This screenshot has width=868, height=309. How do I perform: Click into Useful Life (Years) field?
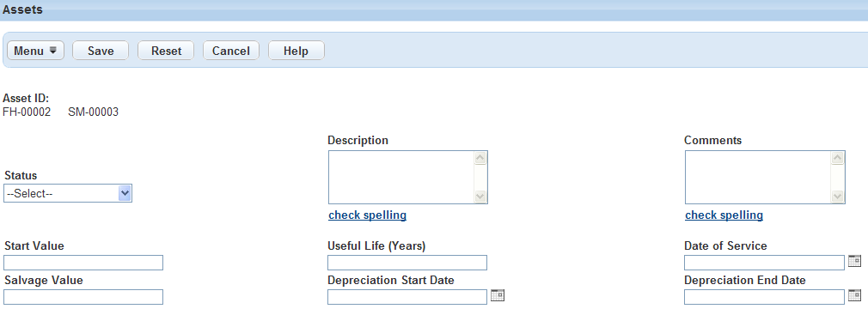coord(407,263)
